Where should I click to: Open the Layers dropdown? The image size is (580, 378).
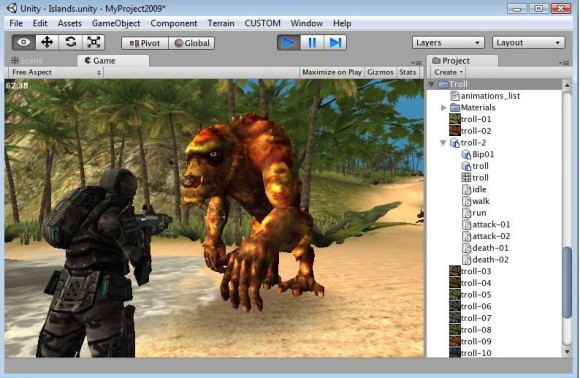pos(448,43)
